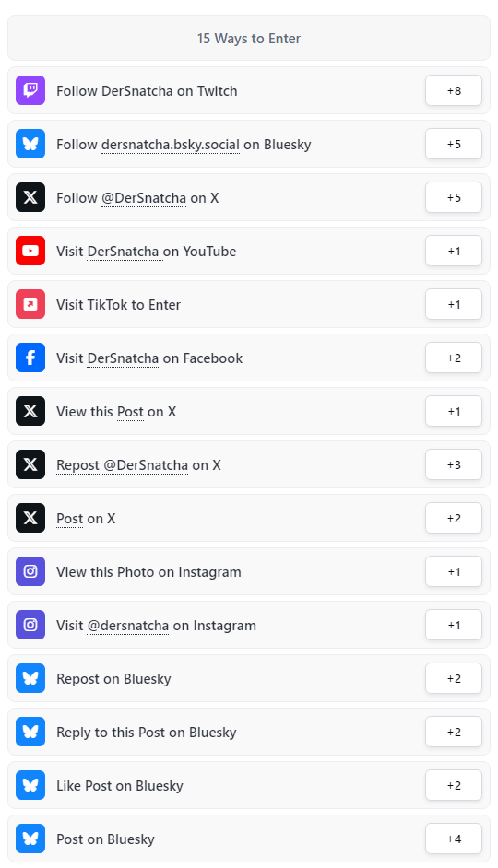Image resolution: width=498 pixels, height=868 pixels.
Task: Click the Bluesky icon beside Follow dersnatcha.bsky.social
Action: click(x=30, y=144)
